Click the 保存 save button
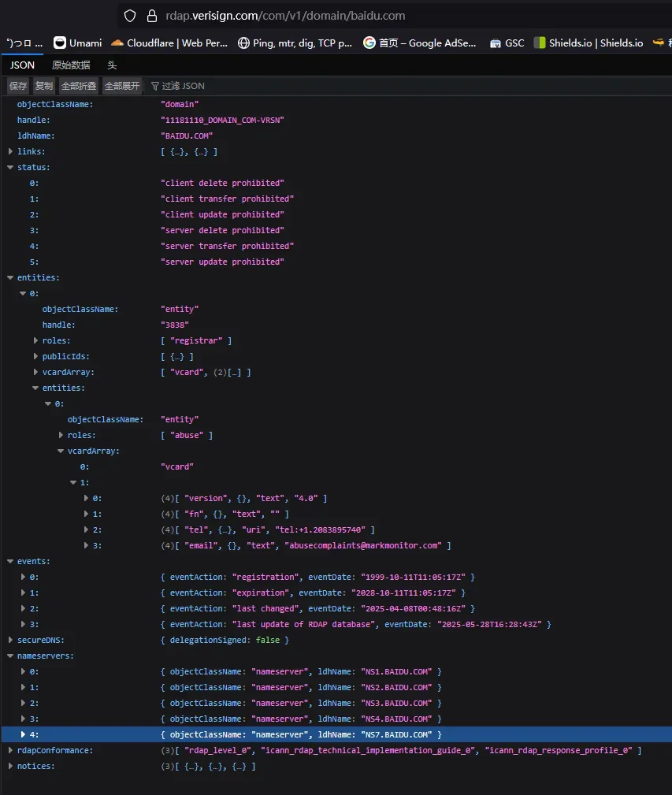Image resolution: width=672 pixels, height=795 pixels. tap(18, 86)
